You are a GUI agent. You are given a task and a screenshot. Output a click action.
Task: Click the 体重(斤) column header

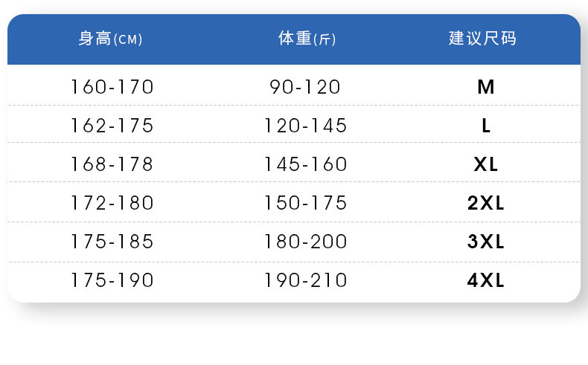(307, 39)
